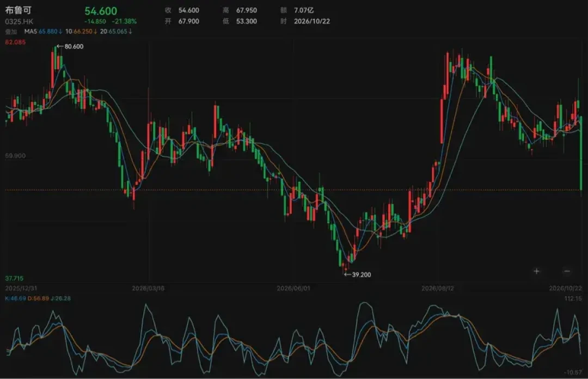588x379 pixels.
Task: Click the KDJ lower scale label -10.57
Action: pyautogui.click(x=573, y=372)
